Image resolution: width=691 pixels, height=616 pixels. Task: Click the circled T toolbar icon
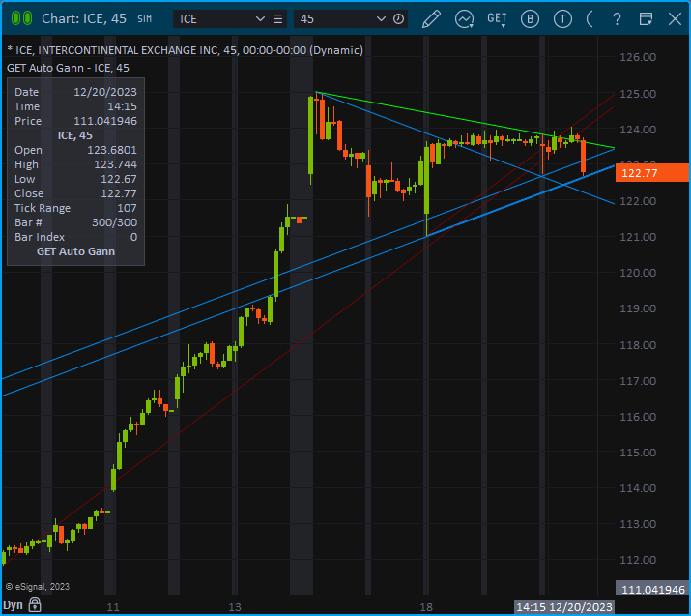point(562,19)
